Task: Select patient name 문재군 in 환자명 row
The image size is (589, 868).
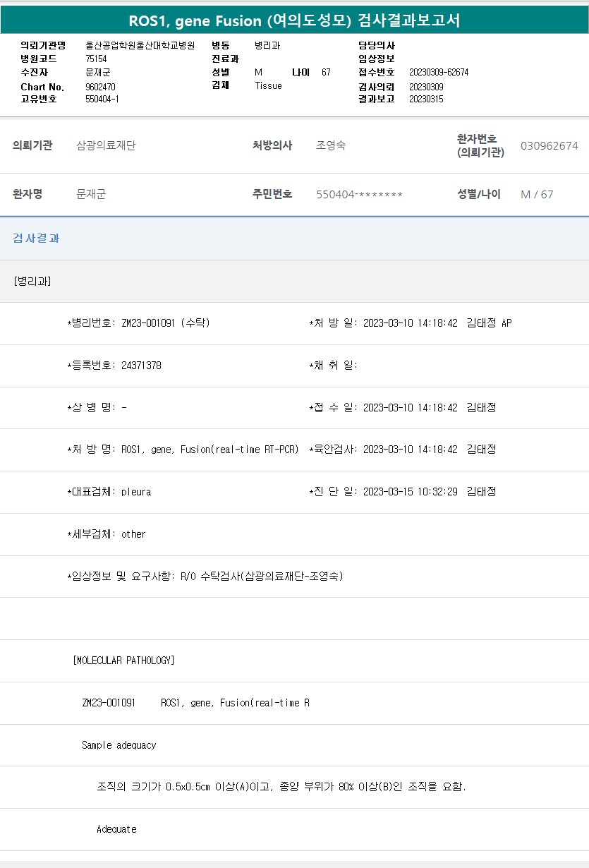Action: pyautogui.click(x=91, y=194)
